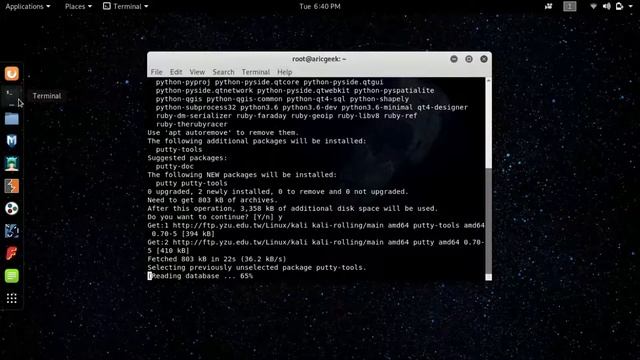Minimize the terminal window
The height and width of the screenshot is (360, 640).
click(x=453, y=59)
